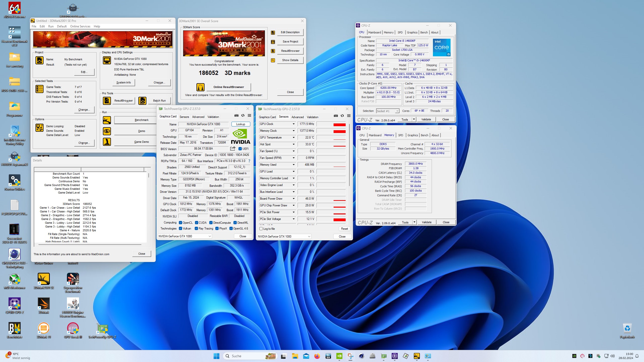Close the Details information dialog
The width and height of the screenshot is (644, 362).
click(142, 254)
